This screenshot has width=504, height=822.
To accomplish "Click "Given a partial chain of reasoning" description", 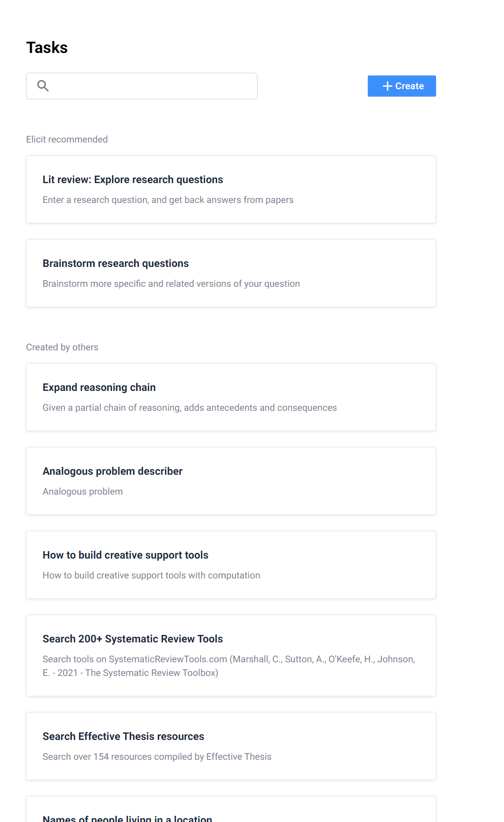I will point(190,408).
